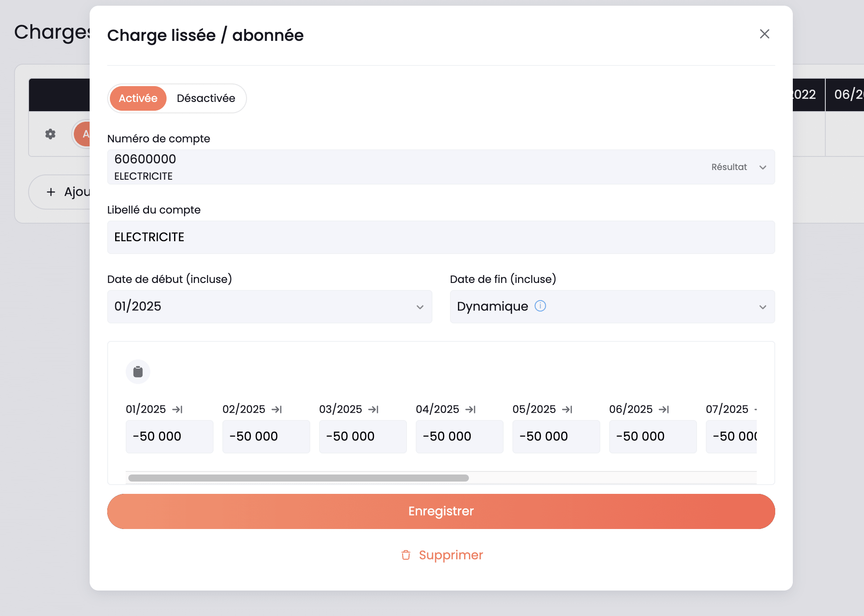Click propagate arrow next to 05/2025
This screenshot has width=864, height=616.
[x=567, y=409]
